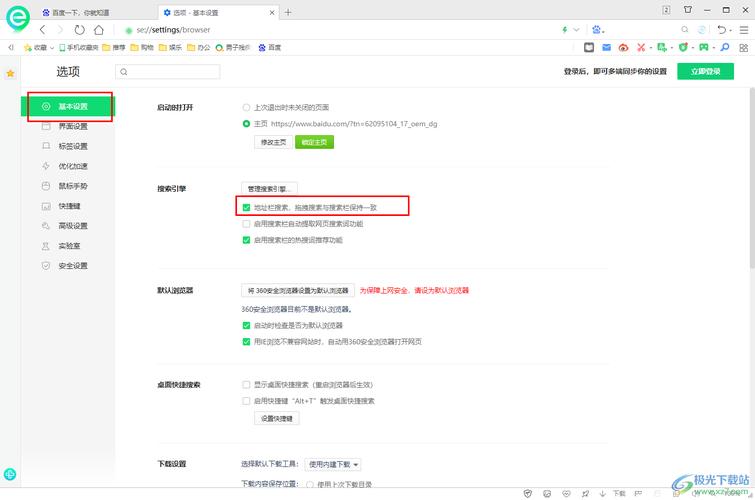Open the extensions grid icon

[744, 48]
